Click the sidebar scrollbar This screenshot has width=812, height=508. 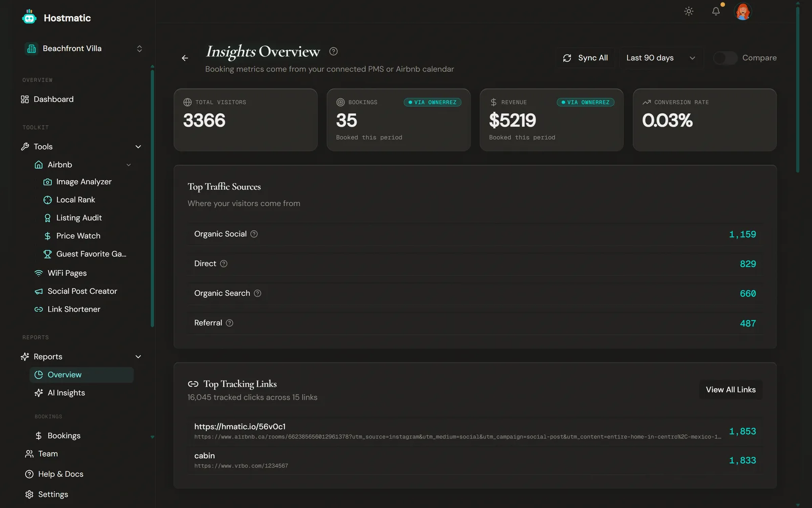point(152,198)
